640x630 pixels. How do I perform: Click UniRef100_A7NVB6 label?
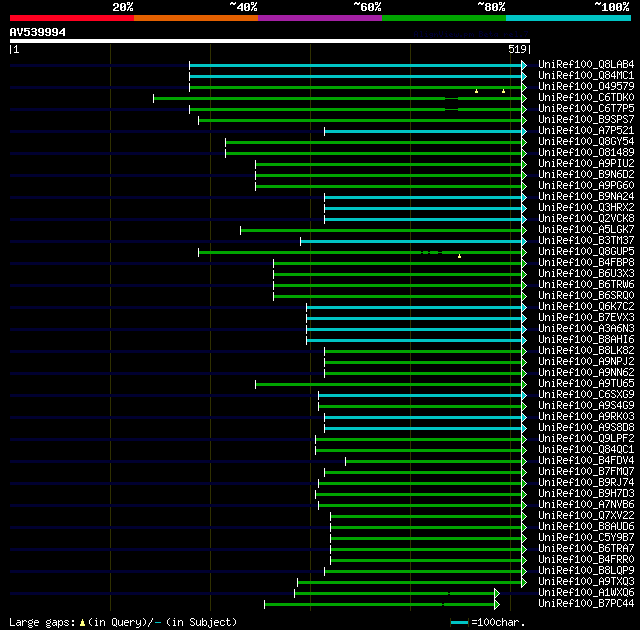[586, 505]
